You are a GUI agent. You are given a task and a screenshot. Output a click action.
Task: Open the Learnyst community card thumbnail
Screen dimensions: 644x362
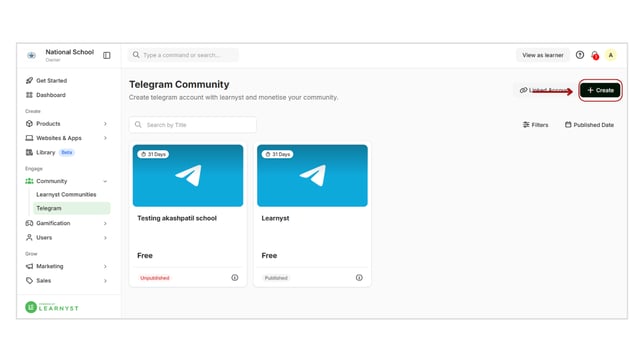[x=312, y=175]
